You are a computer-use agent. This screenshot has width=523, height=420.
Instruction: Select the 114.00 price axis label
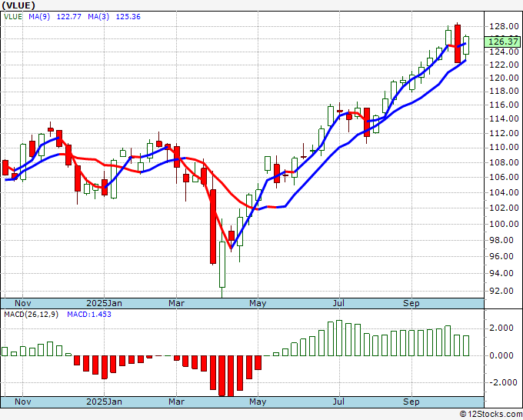point(504,118)
